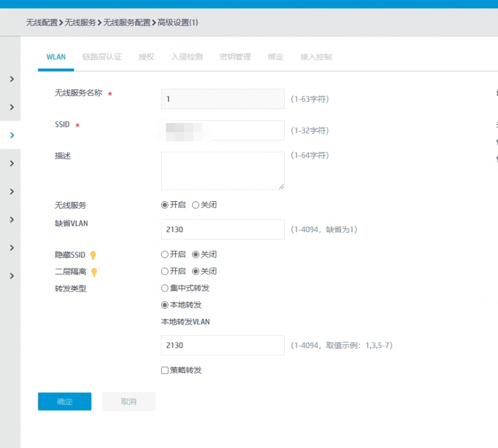498x448 pixels.
Task: Click the 二层隔离 lightbulb hint icon
Action: coord(94,272)
